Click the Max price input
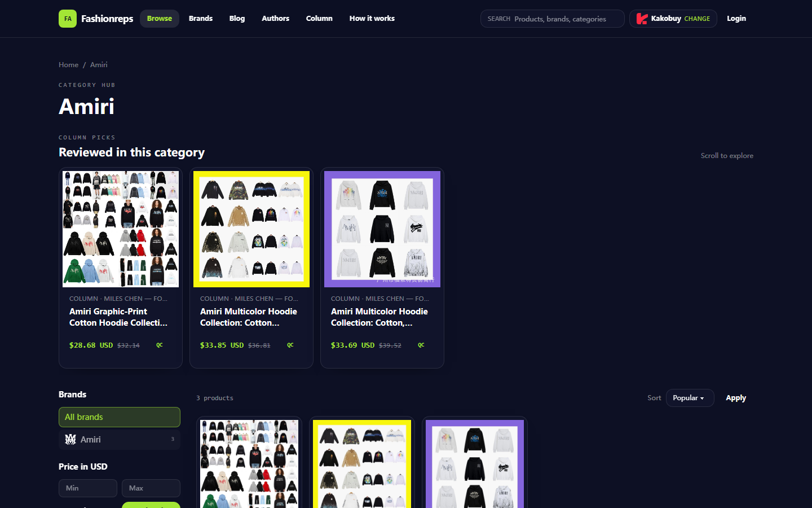This screenshot has width=812, height=508. click(x=151, y=488)
